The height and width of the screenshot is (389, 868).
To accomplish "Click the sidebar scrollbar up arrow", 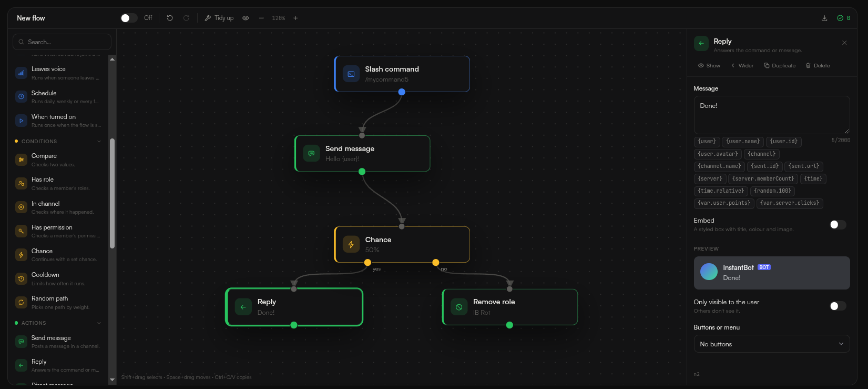I will [x=112, y=59].
